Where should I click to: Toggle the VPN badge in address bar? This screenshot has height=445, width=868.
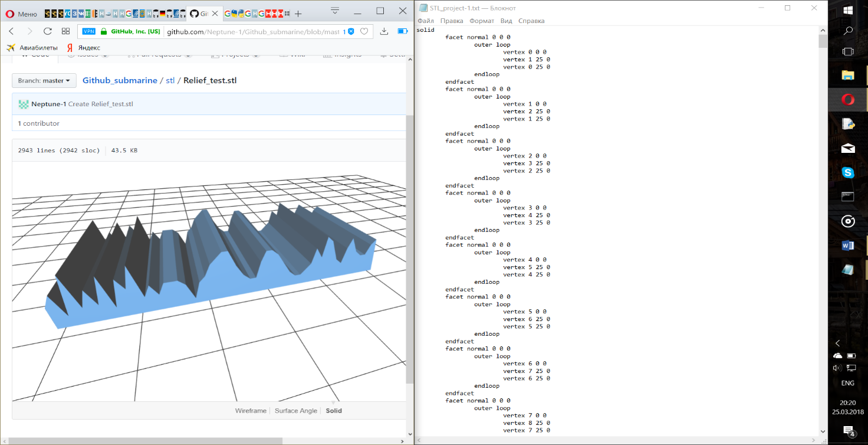pos(88,31)
